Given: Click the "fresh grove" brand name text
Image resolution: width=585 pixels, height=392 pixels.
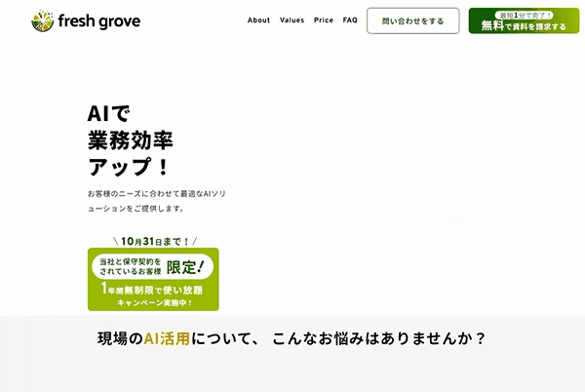Looking at the screenshot, I should (x=98, y=20).
